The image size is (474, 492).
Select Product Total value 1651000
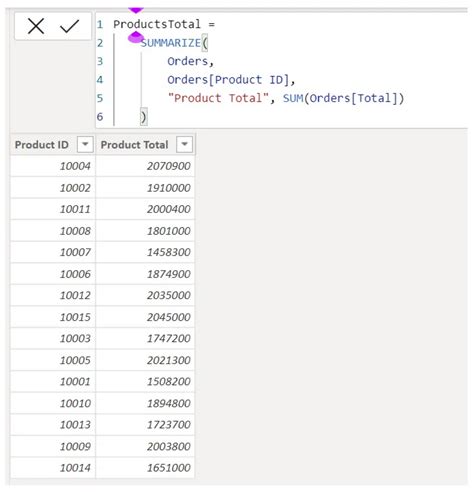145,468
